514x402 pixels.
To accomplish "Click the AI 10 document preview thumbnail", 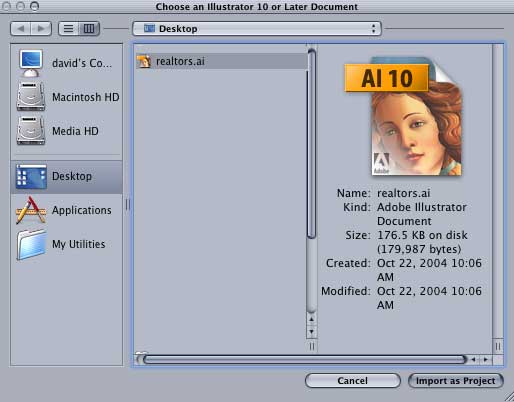I will tap(403, 116).
